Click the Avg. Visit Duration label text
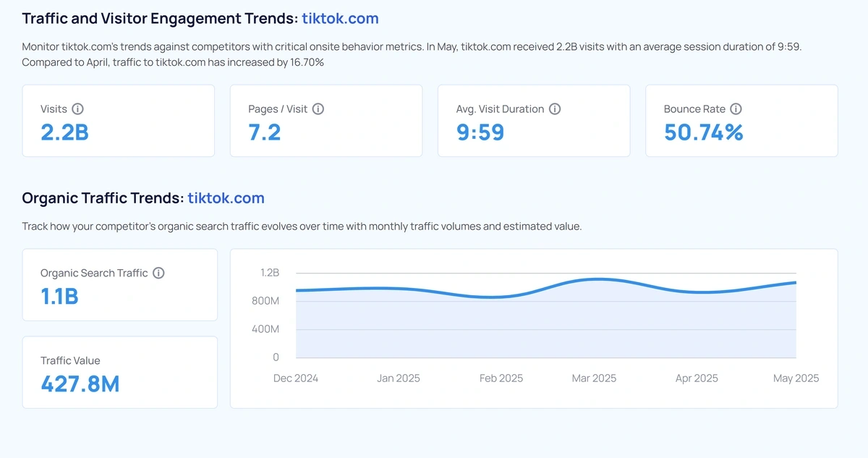This screenshot has height=458, width=868. [x=500, y=109]
